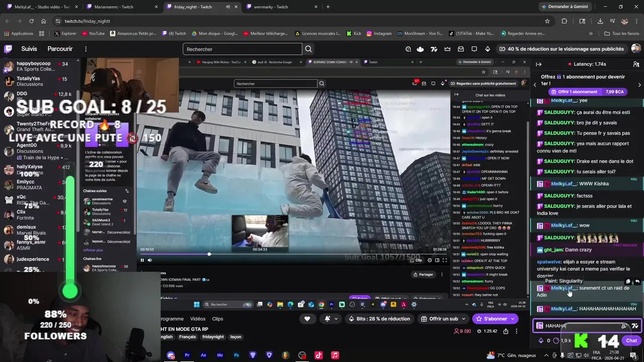Screen dimensions: 644x362
Task: Mute the friday_nightt tab audio icon
Action: click(x=228, y=7)
